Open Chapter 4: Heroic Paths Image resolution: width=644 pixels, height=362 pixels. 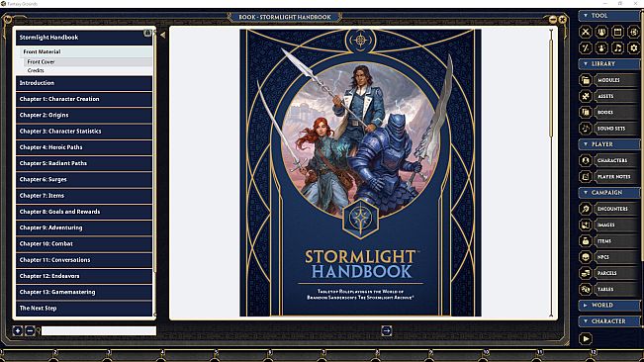(84, 147)
